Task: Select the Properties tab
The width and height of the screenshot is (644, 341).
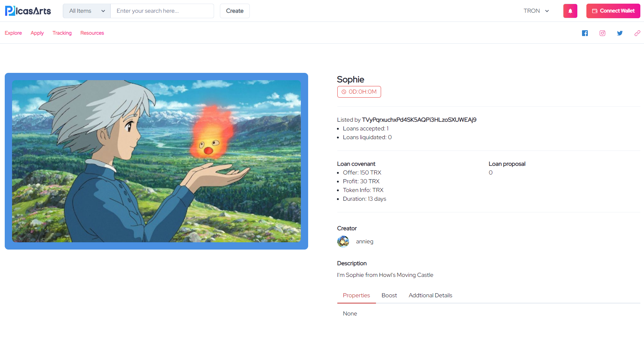Action: pyautogui.click(x=356, y=295)
